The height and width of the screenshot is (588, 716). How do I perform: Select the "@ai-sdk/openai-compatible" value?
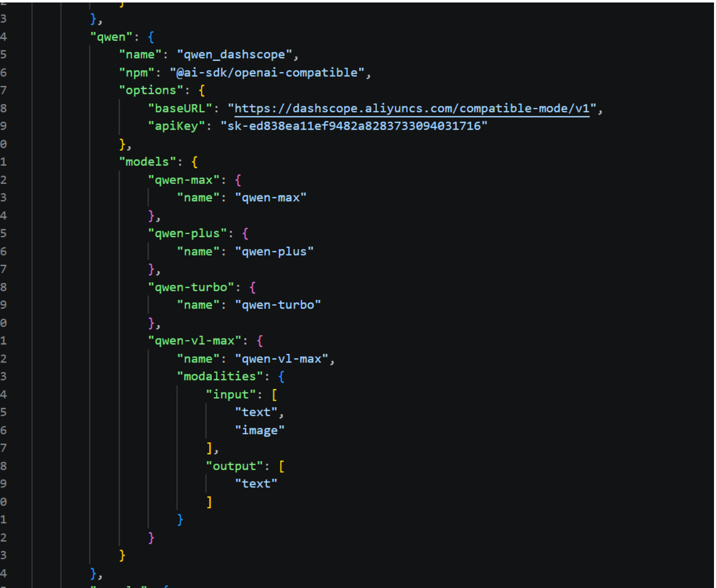[x=267, y=73]
